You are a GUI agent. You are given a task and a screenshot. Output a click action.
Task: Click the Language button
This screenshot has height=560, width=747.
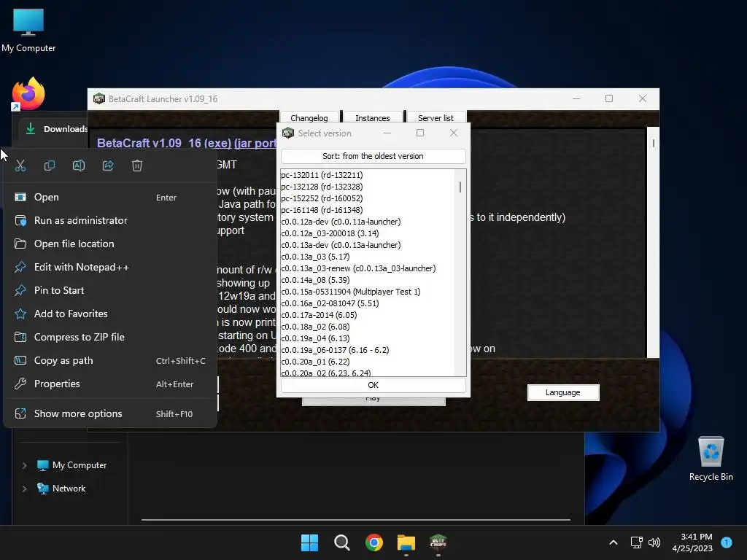point(563,392)
